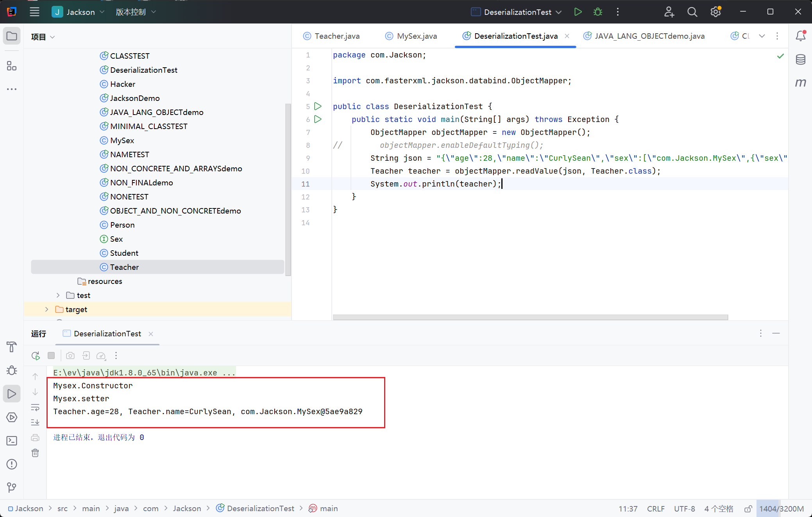Stop the running process
This screenshot has width=812, height=517.
point(51,355)
